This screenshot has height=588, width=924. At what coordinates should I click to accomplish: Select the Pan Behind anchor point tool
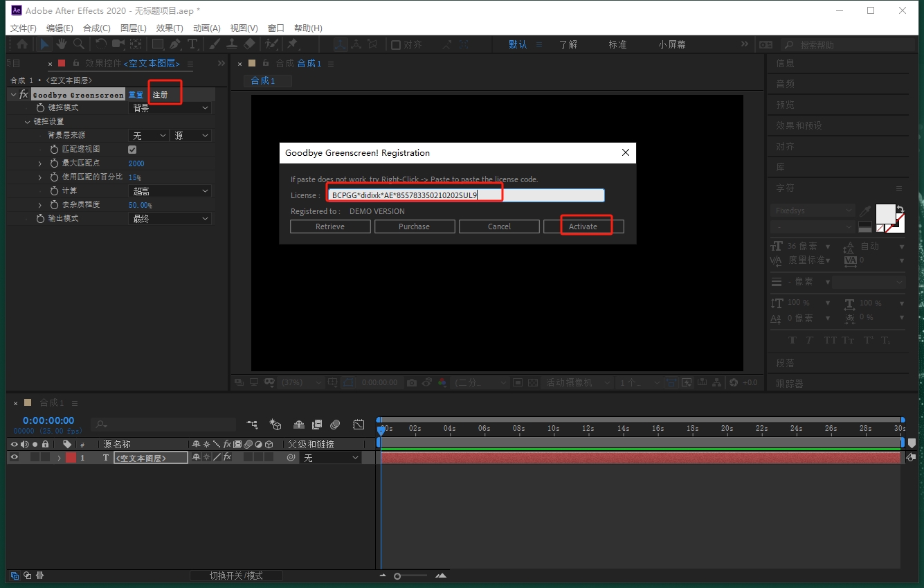[136, 44]
